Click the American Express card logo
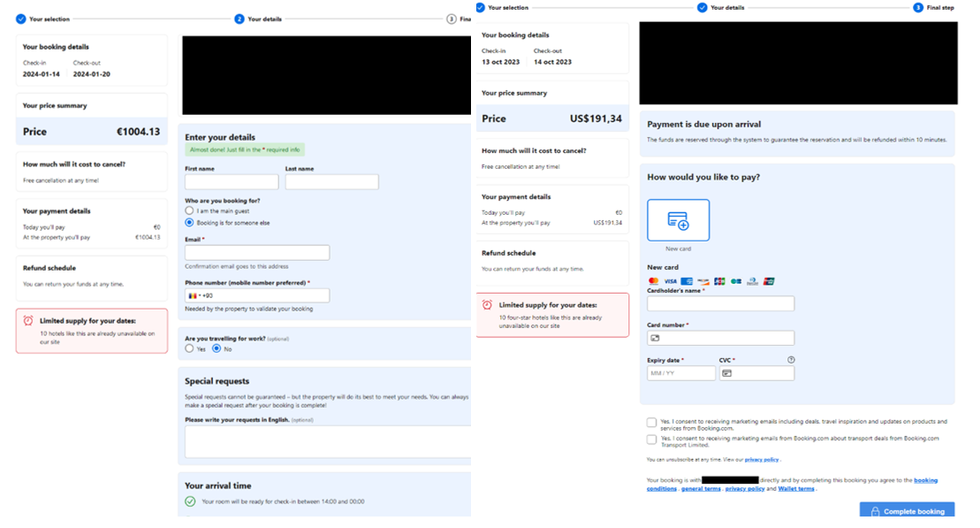 pos(687,281)
